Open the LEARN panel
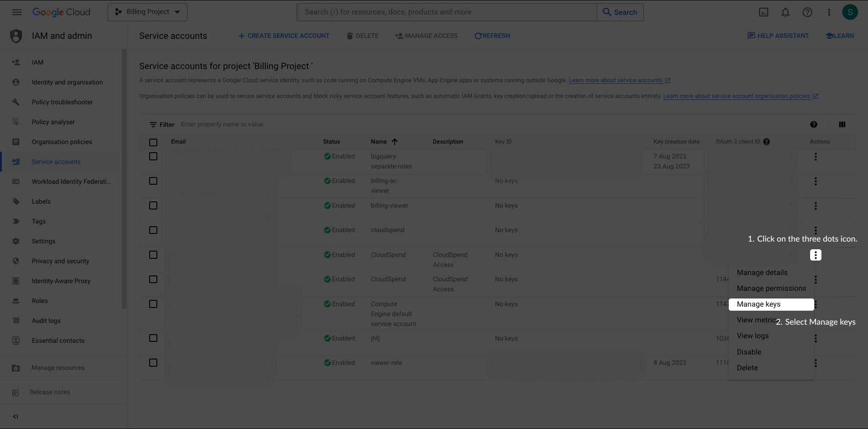Viewport: 868px width, 429px height. (x=840, y=36)
